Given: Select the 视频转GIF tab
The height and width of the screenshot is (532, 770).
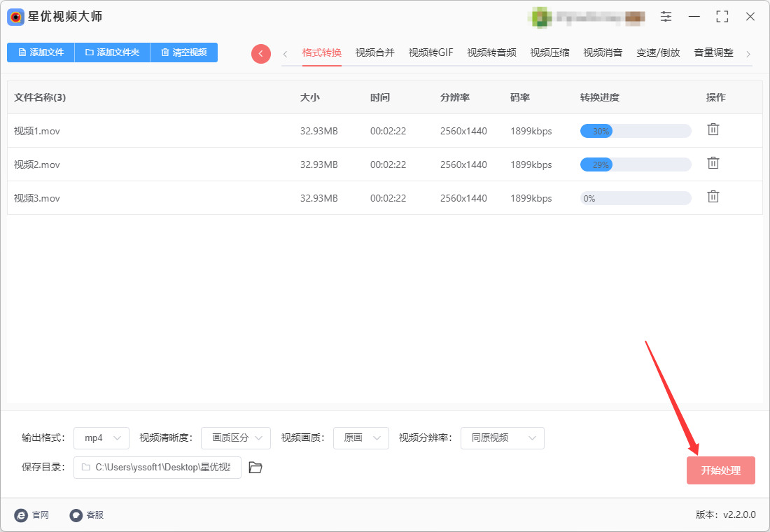Looking at the screenshot, I should pyautogui.click(x=430, y=53).
